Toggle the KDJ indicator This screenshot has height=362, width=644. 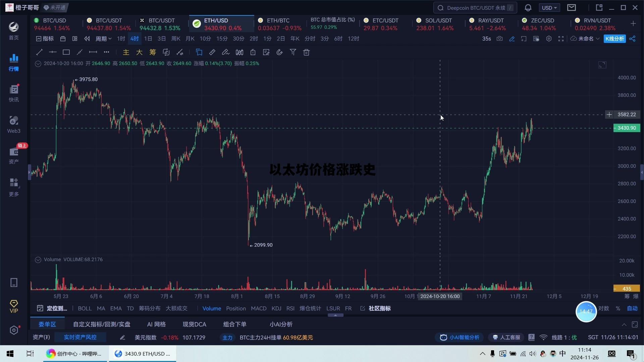(x=276, y=309)
